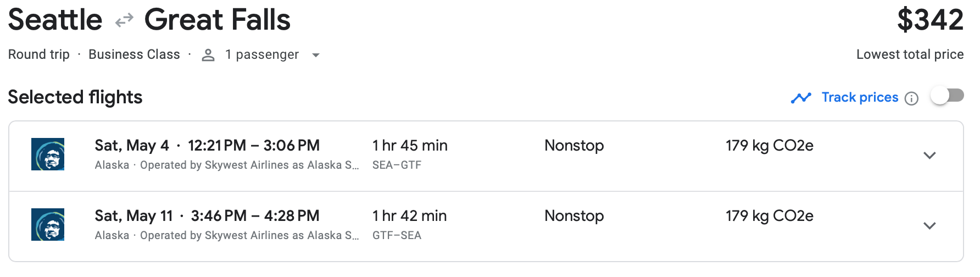Click the passenger person icon
The height and width of the screenshot is (277, 980).
[208, 55]
